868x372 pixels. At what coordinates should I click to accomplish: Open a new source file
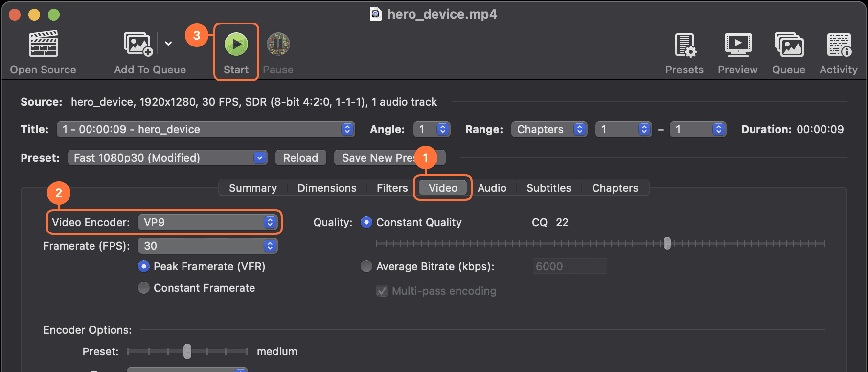point(43,51)
